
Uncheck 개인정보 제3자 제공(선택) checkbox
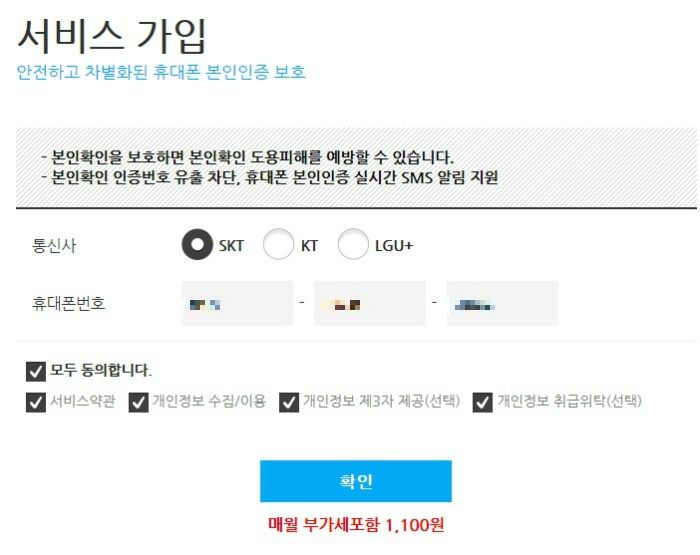[289, 402]
